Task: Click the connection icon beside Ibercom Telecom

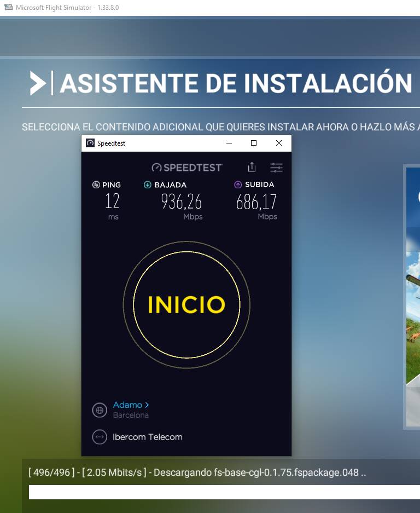Action: [100, 437]
